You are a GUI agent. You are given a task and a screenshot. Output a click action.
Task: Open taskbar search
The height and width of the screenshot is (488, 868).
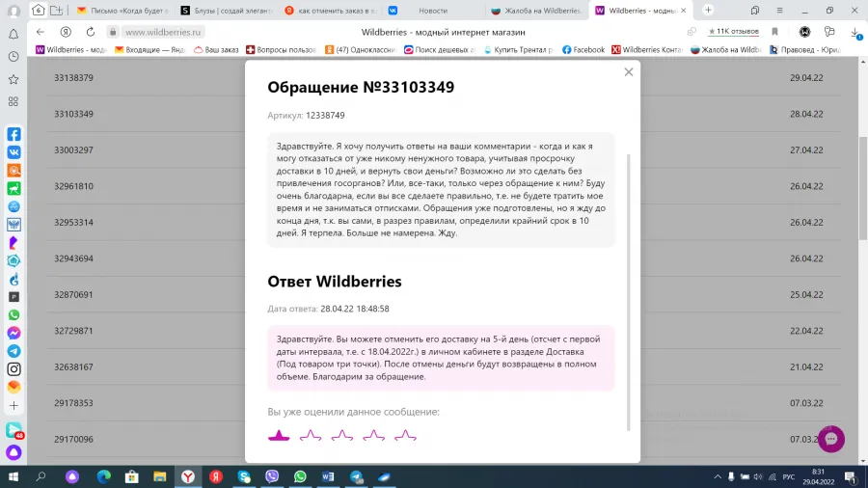(41, 476)
